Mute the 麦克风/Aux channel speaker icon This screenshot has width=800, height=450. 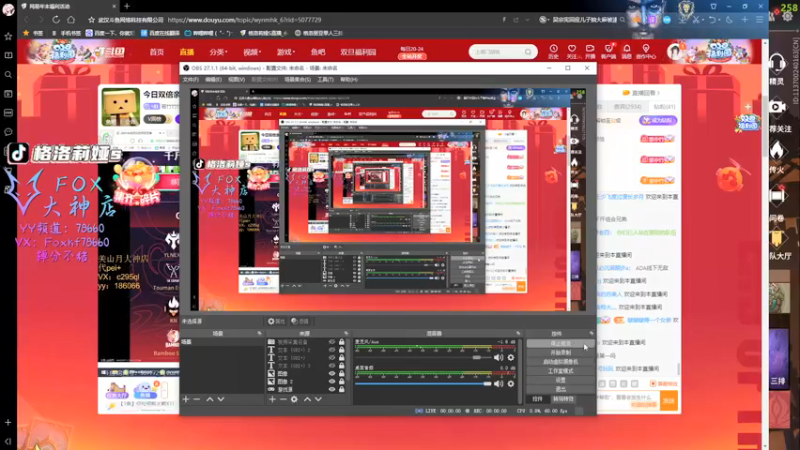click(x=498, y=358)
